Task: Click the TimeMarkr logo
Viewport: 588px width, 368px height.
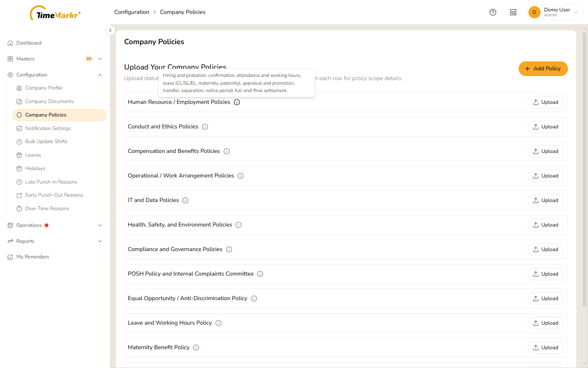Action: pyautogui.click(x=55, y=13)
